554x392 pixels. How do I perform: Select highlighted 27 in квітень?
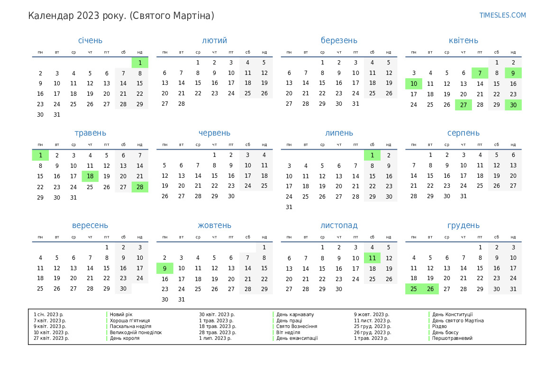[463, 105]
